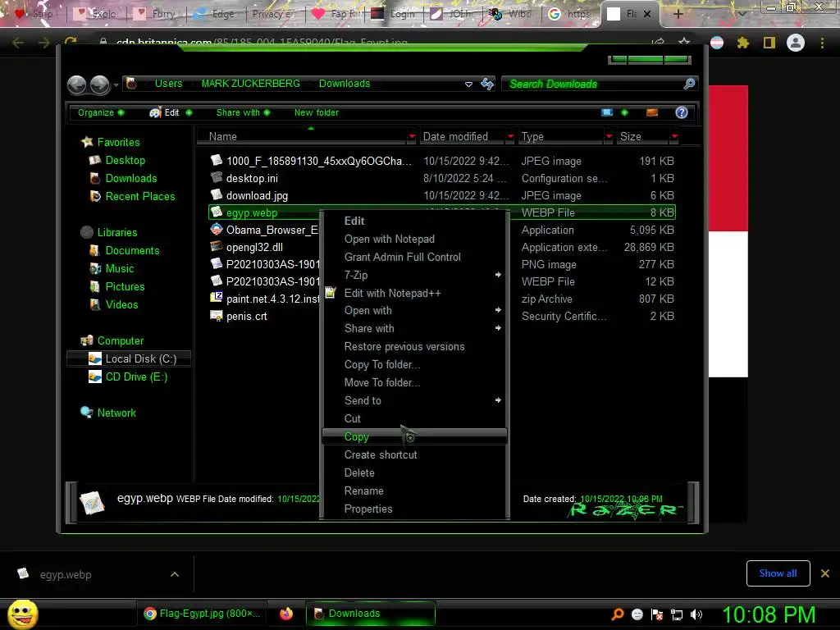Screen dimensions: 840x630
Task: Open Libraries in navigation pane
Action: tap(109, 232)
